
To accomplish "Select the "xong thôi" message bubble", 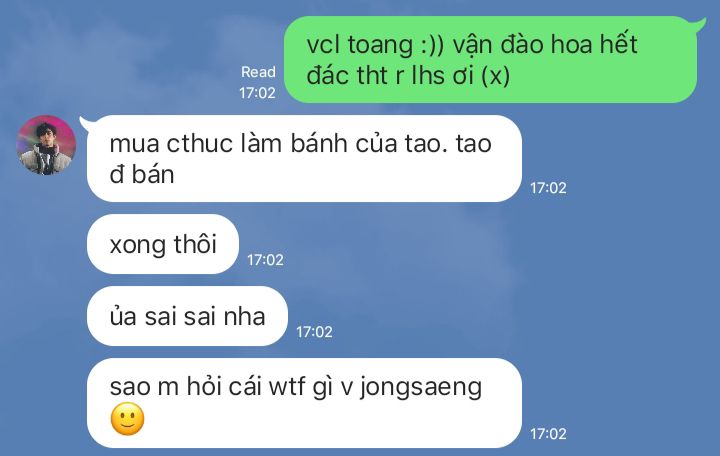I will pyautogui.click(x=163, y=244).
